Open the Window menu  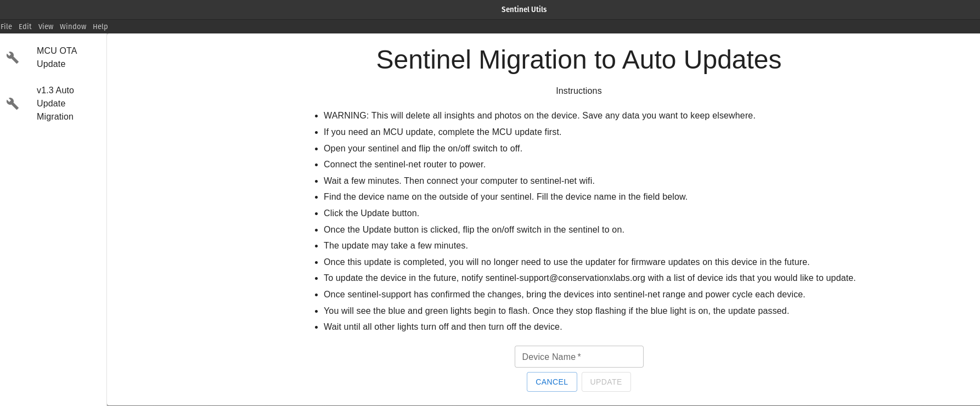73,26
